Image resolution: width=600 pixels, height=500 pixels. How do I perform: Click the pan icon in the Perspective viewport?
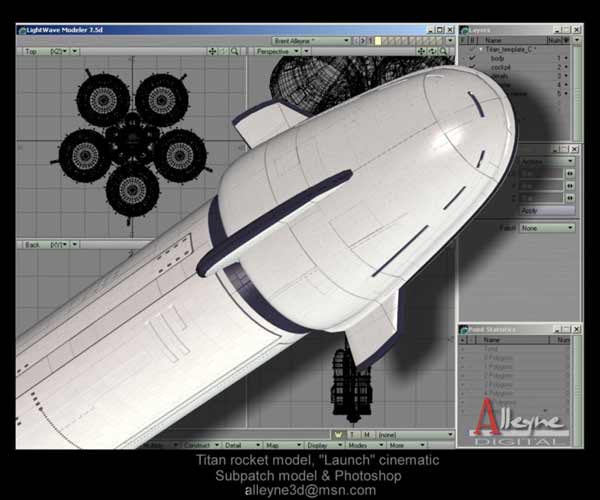[421, 51]
